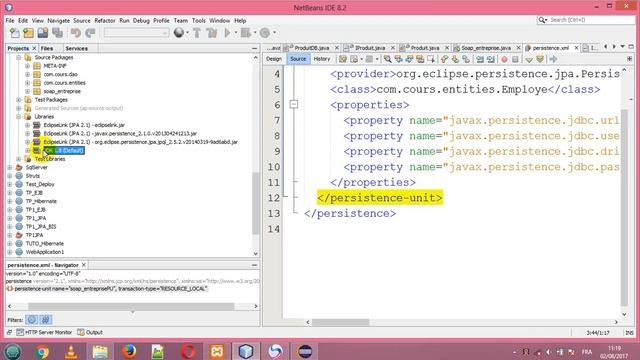The width and height of the screenshot is (640, 360).
Task: Switch to the IProduit.java editor tab
Action: point(370,48)
